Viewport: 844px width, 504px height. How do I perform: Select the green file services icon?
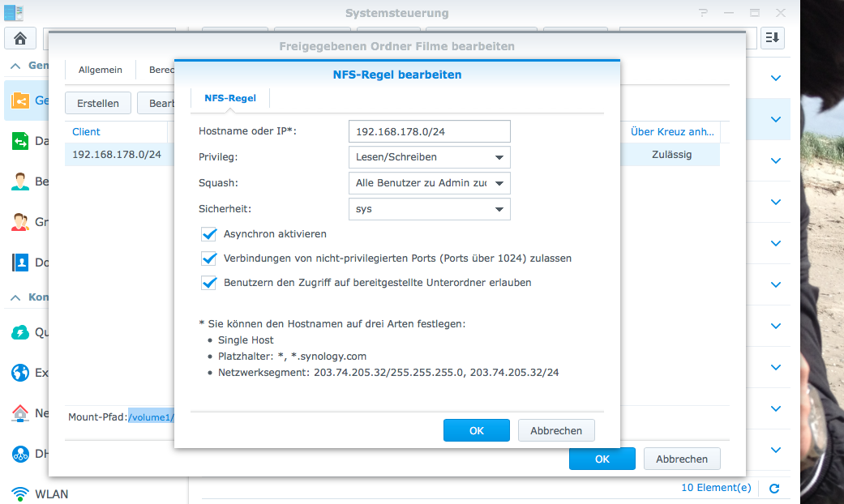[20, 141]
